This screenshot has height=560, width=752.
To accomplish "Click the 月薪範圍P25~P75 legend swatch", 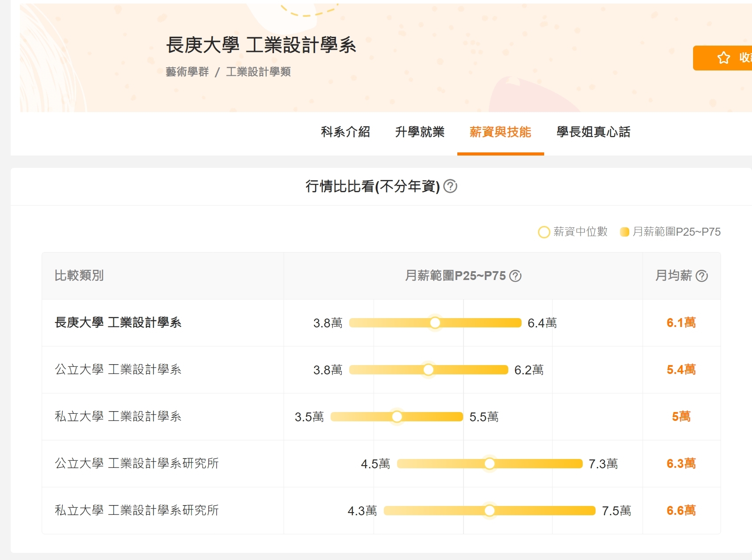I will (624, 232).
